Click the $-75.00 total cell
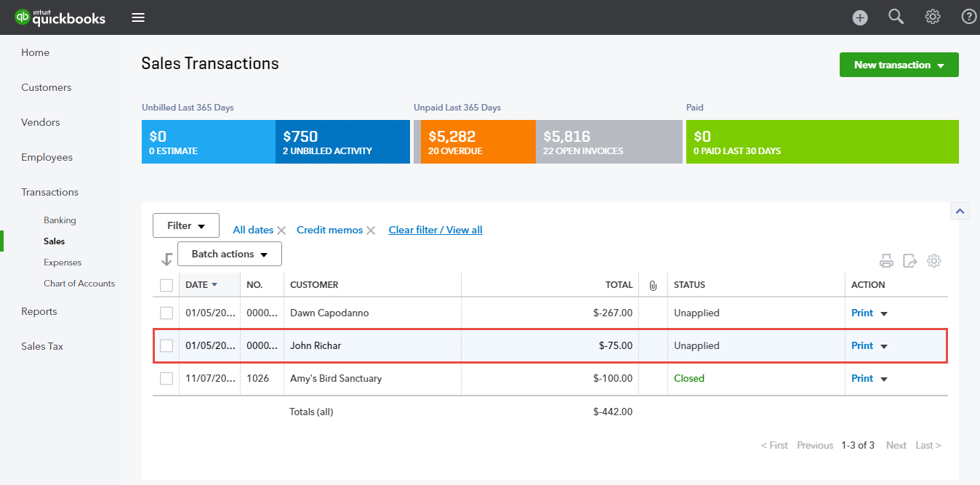 tap(616, 345)
